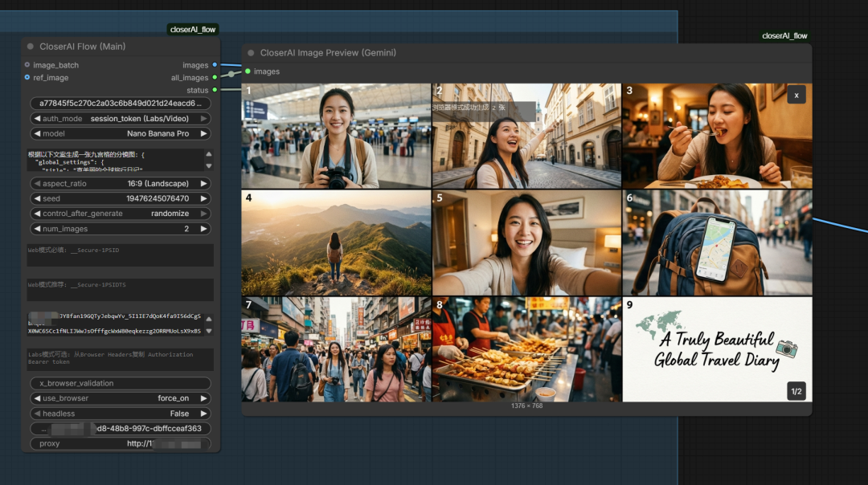The height and width of the screenshot is (485, 868).
Task: Click the airport photographer image panel 1
Action: (336, 136)
